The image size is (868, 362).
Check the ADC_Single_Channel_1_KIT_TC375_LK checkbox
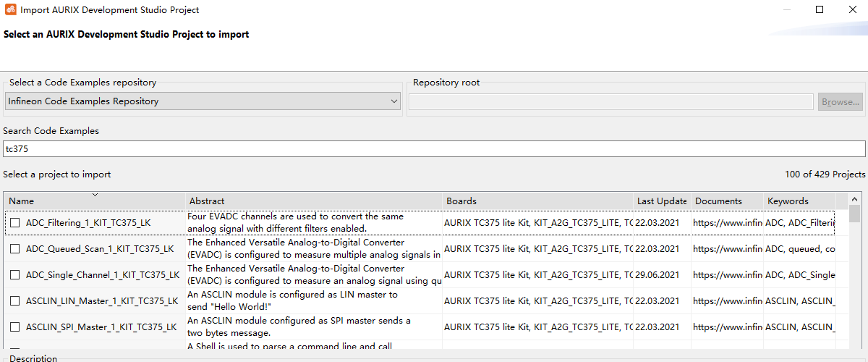[14, 275]
